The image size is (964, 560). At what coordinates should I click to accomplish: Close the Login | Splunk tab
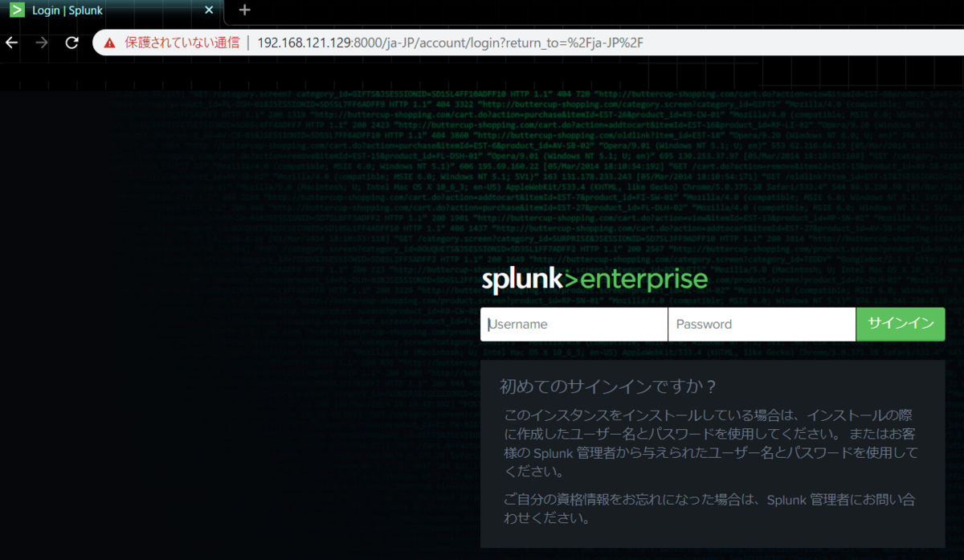(x=209, y=10)
